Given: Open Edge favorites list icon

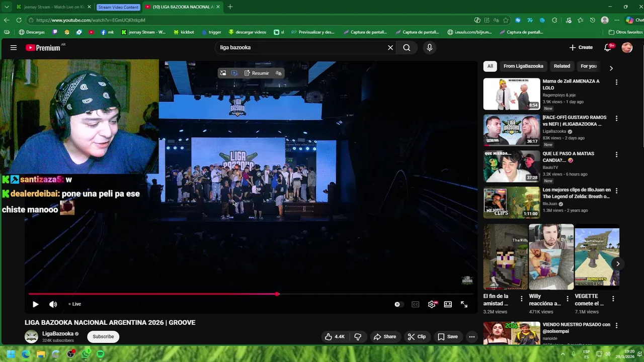Looking at the screenshot, I should (580, 20).
